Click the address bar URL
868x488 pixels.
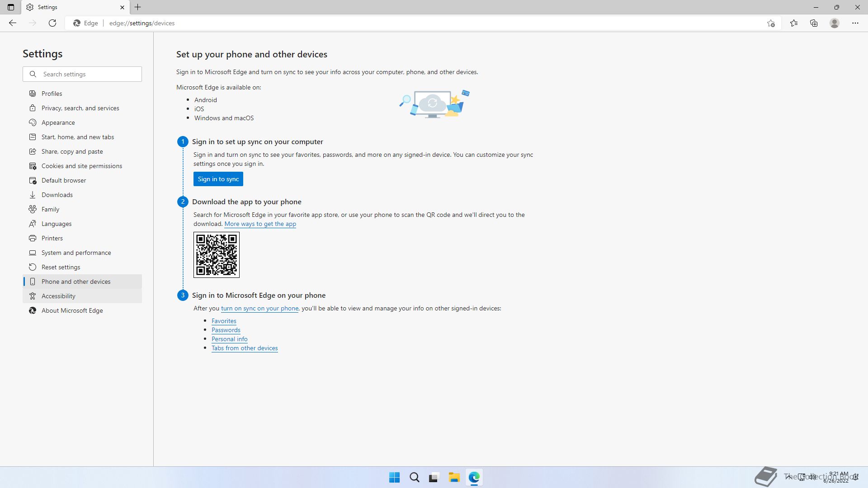click(x=142, y=23)
